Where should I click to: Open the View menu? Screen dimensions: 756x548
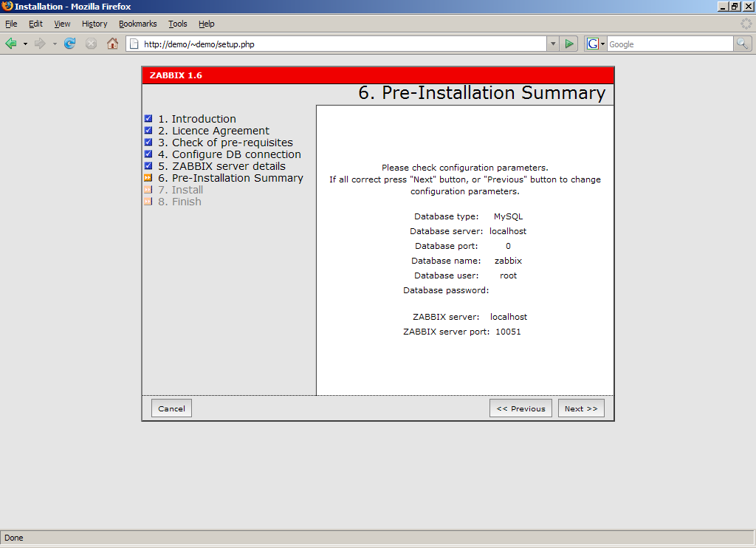(62, 24)
